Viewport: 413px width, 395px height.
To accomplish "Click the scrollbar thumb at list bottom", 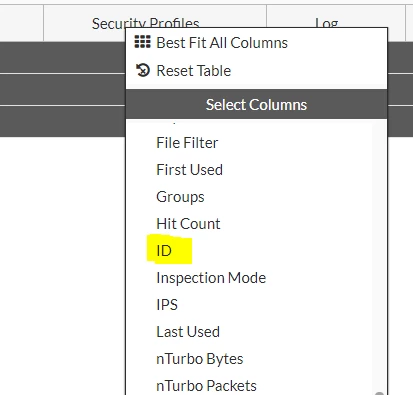I will [x=379, y=393].
